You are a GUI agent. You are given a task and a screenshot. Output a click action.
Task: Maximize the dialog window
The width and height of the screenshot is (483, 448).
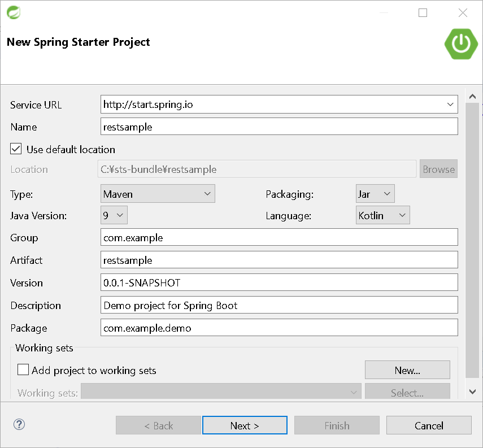click(x=423, y=12)
